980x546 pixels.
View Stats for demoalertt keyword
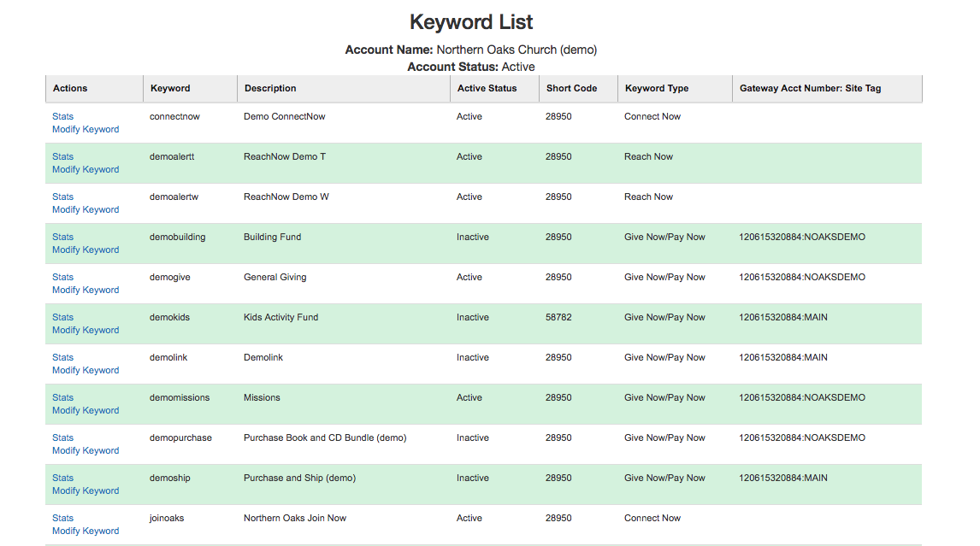click(x=62, y=156)
